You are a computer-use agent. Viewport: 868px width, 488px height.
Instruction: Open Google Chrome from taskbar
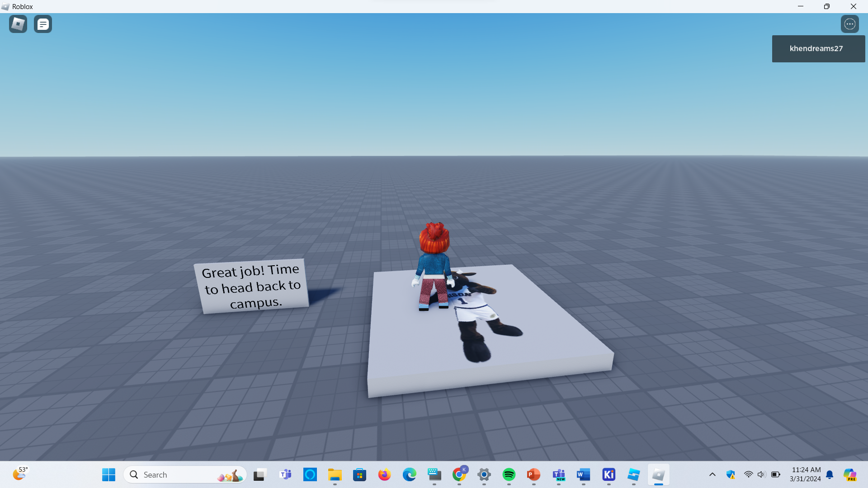click(x=459, y=474)
